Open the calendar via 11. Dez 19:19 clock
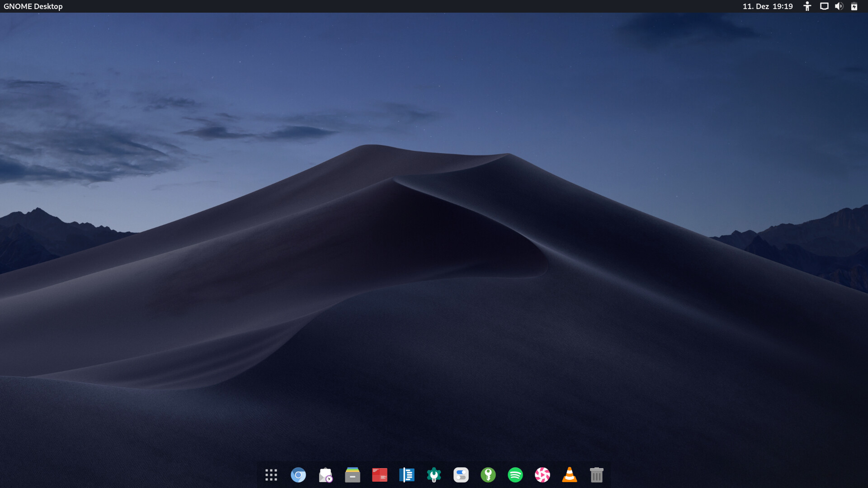The image size is (868, 488). [x=768, y=6]
